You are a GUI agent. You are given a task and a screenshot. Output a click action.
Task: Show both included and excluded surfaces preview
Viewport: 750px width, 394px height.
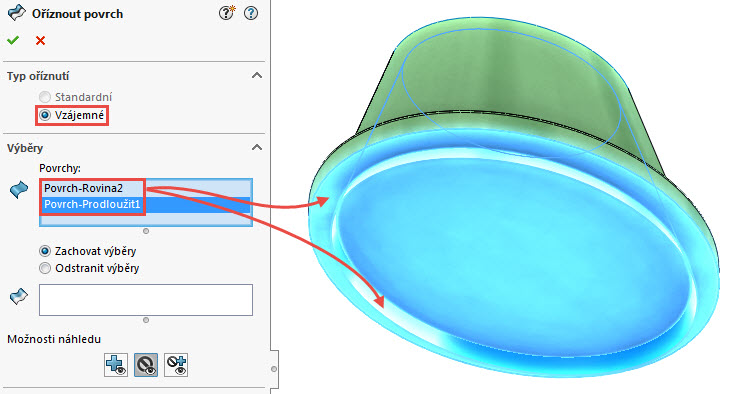point(176,365)
